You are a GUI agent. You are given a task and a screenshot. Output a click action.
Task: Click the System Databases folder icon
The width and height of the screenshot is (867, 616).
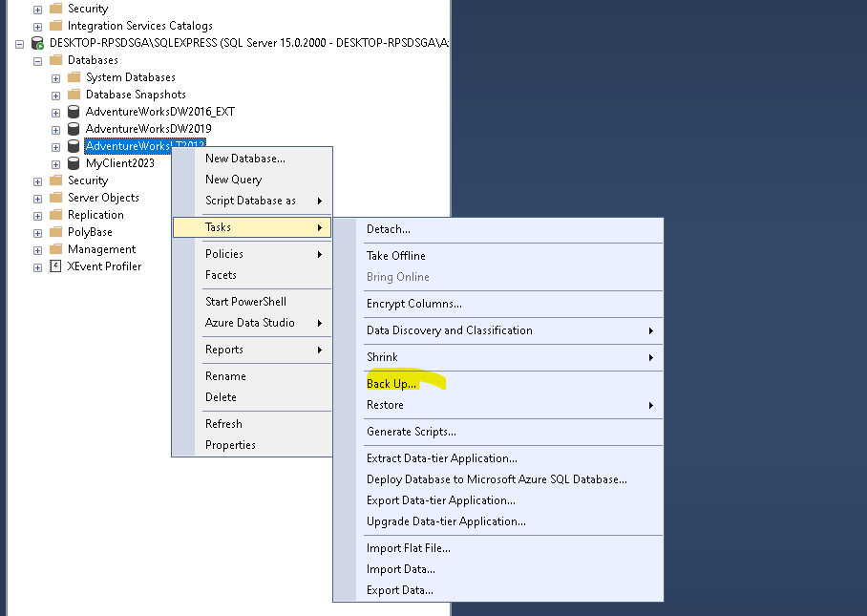(x=74, y=76)
